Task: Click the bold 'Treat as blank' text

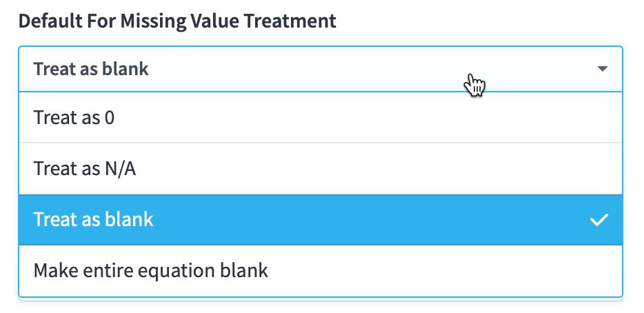Action: point(91,69)
